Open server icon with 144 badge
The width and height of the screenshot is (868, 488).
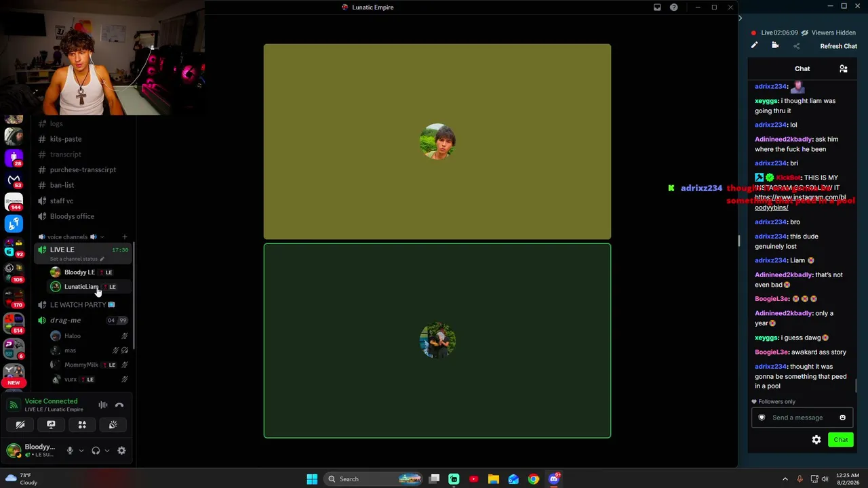pos(14,202)
